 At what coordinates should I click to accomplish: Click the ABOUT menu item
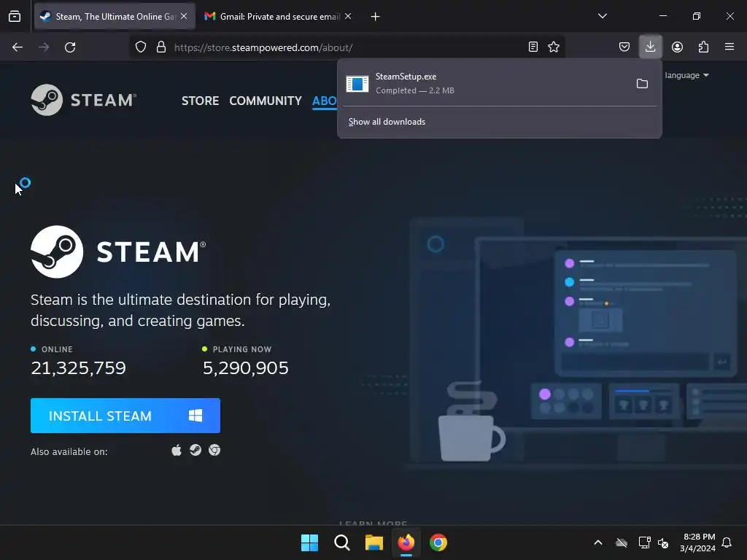[325, 101]
